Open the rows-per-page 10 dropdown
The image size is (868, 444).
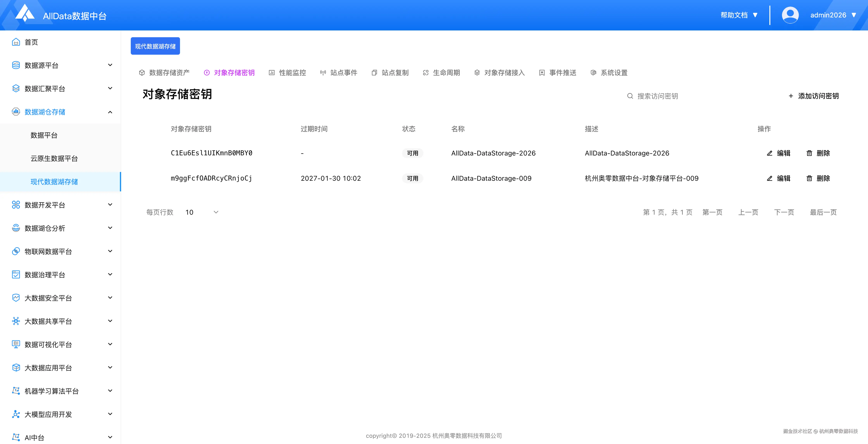201,212
